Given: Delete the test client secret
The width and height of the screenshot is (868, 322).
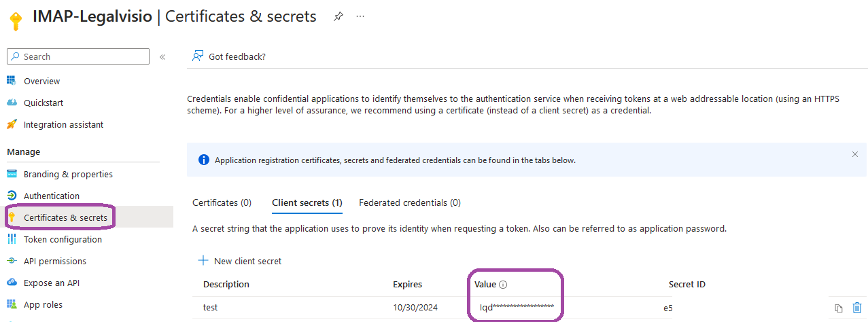Looking at the screenshot, I should [857, 308].
